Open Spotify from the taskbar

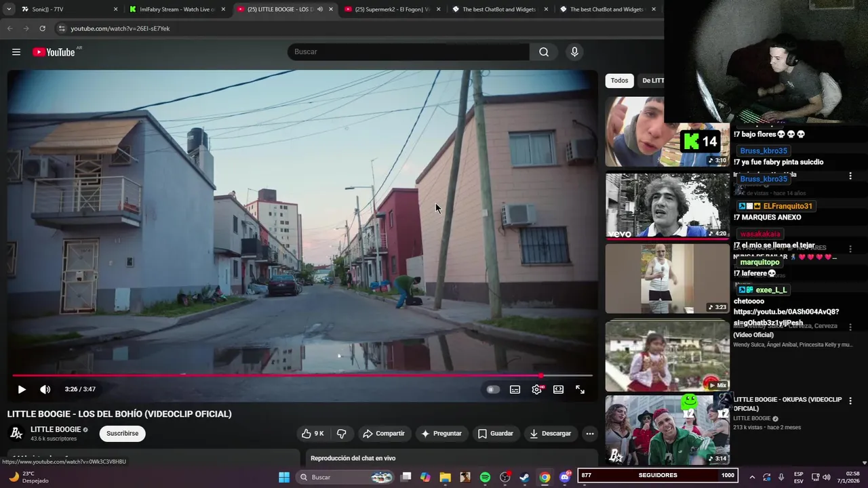click(x=485, y=477)
